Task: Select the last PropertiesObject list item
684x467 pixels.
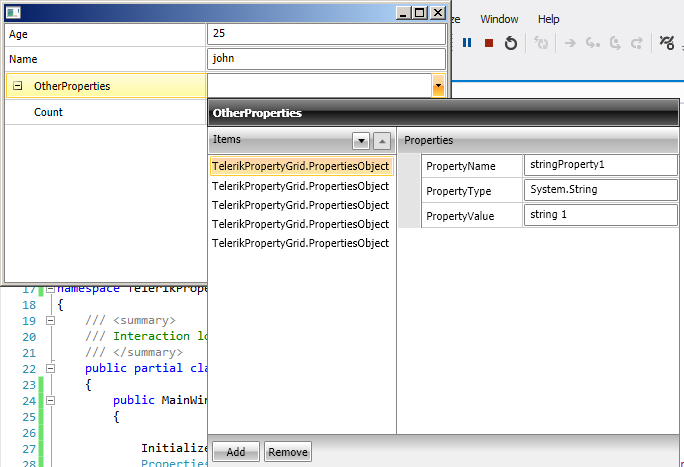Action: tap(301, 243)
